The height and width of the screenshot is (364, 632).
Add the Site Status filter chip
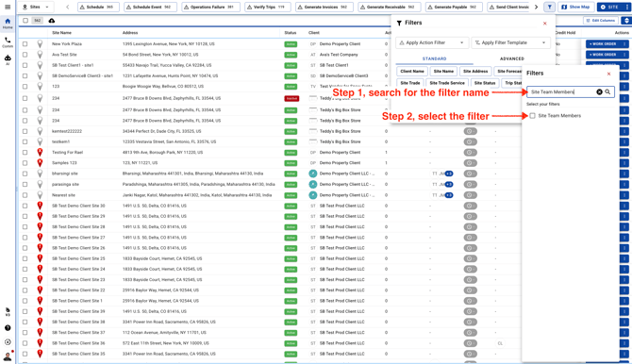[x=485, y=83]
